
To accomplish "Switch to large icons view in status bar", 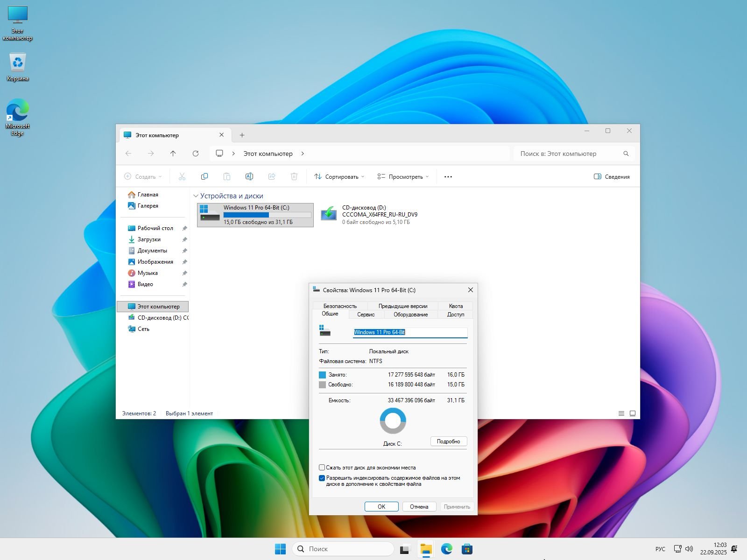I will pyautogui.click(x=633, y=413).
